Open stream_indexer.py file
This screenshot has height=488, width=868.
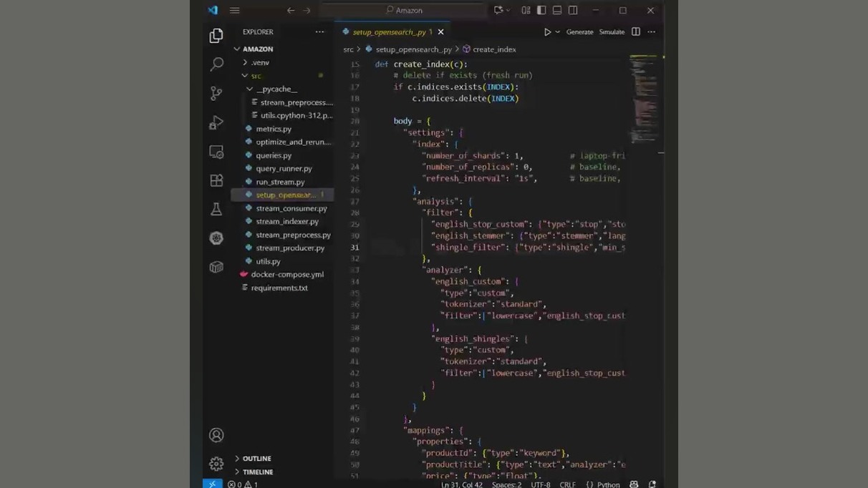287,221
